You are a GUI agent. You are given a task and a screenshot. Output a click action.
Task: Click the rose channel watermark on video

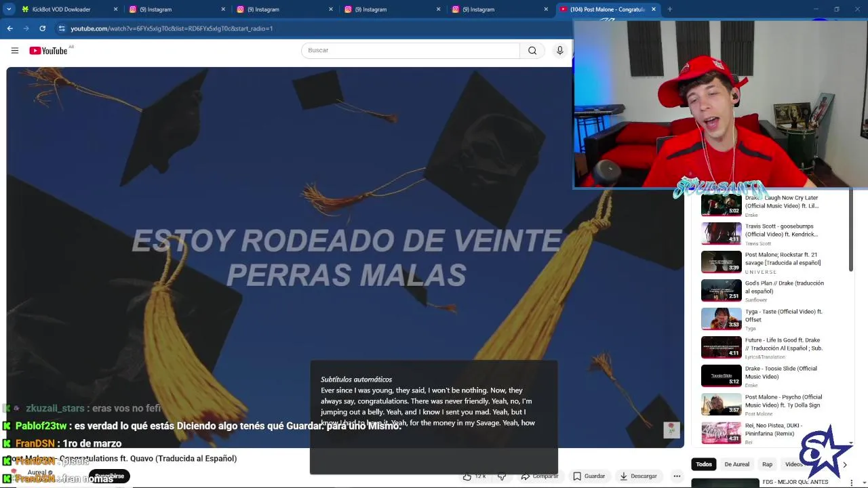point(671,429)
